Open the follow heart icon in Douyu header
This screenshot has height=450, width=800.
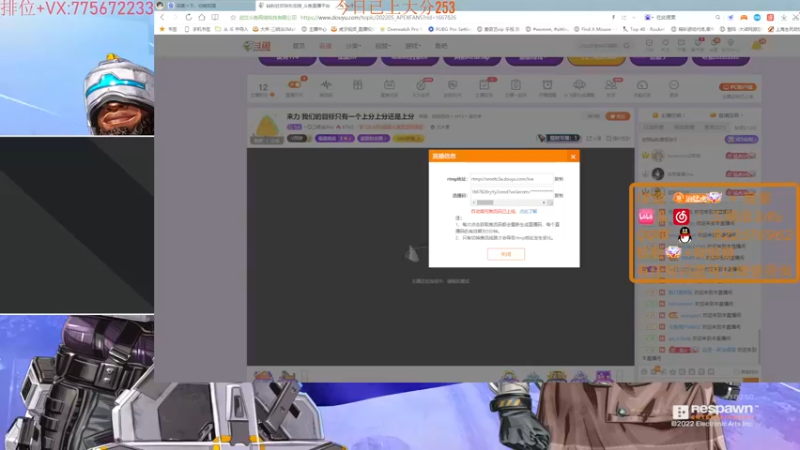click(x=665, y=45)
